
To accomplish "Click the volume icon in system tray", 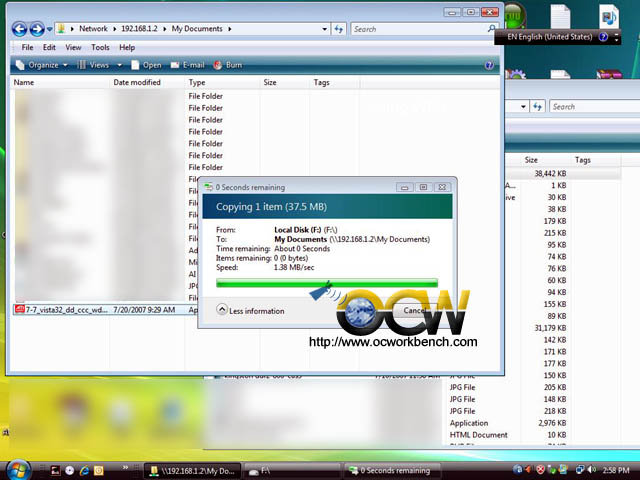I will (x=592, y=470).
